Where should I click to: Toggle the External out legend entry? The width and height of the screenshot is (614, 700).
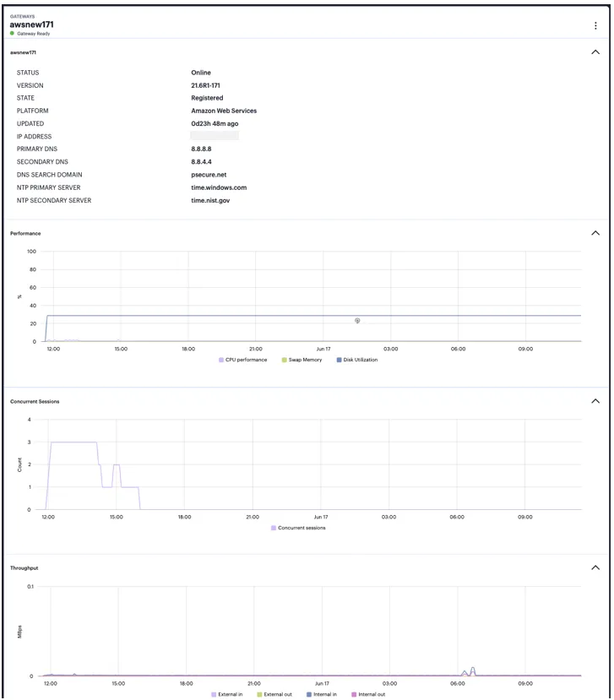coord(274,694)
